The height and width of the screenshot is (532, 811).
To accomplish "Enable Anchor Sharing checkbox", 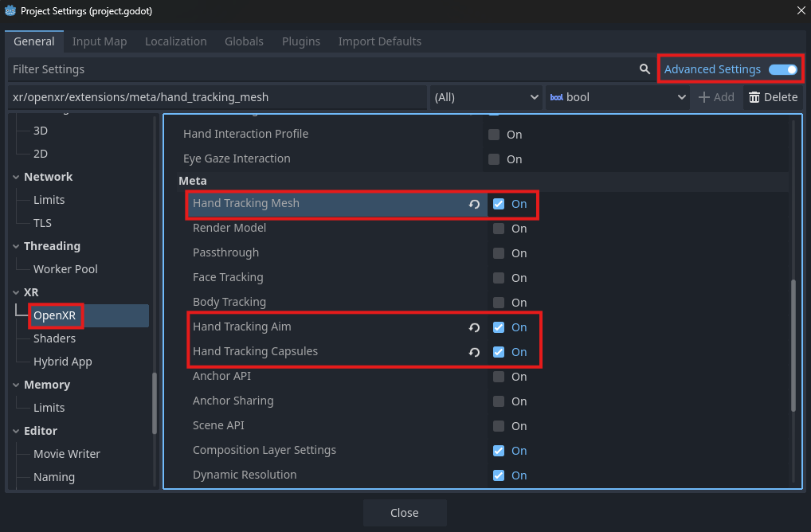I will click(499, 401).
